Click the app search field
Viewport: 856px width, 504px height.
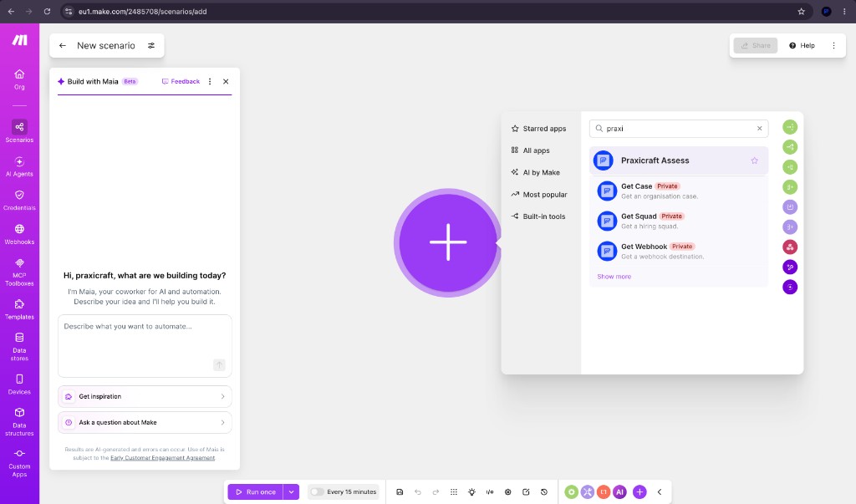(677, 129)
